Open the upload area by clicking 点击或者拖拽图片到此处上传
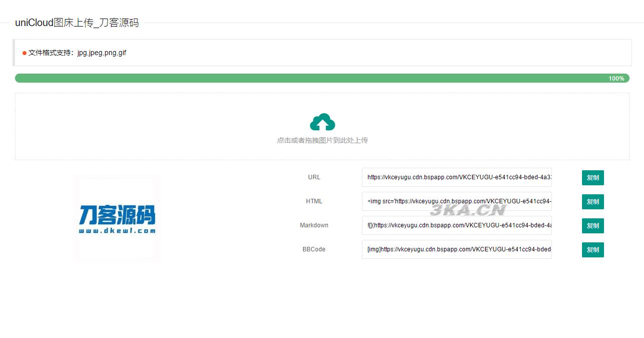The height and width of the screenshot is (338, 644). (x=322, y=140)
